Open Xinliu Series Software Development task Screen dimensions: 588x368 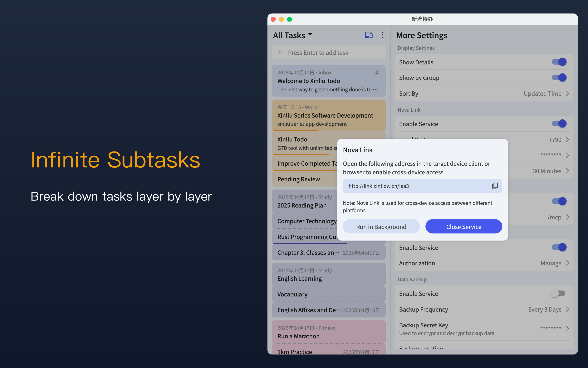click(329, 115)
